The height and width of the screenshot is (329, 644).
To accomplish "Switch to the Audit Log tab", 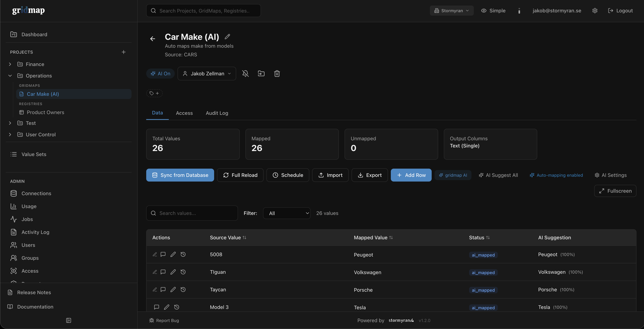I will [x=217, y=113].
